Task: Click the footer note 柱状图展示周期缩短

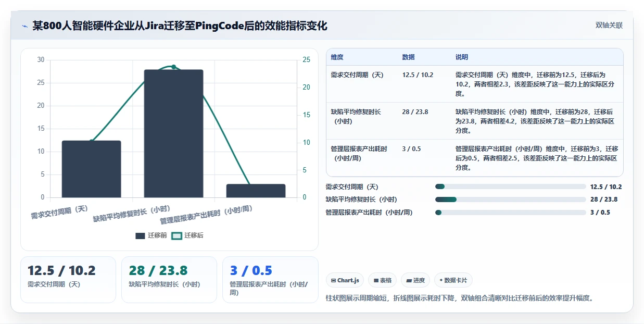Action: click(460, 298)
